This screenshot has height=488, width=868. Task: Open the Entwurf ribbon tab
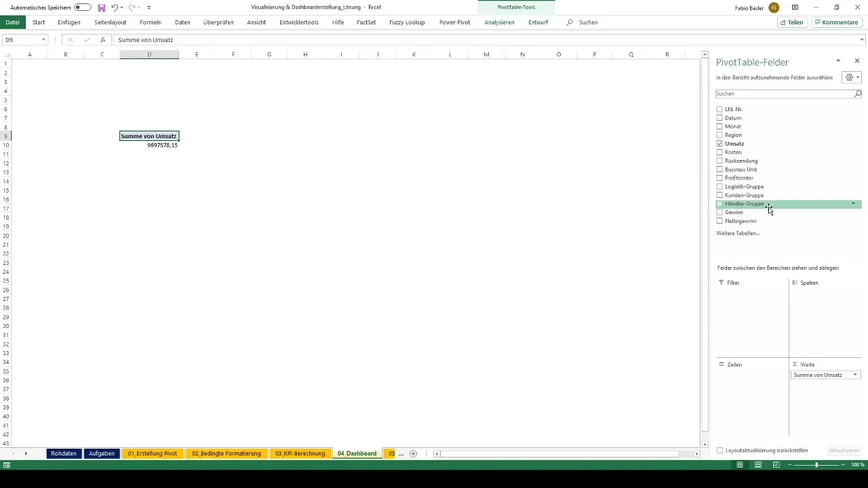538,22
